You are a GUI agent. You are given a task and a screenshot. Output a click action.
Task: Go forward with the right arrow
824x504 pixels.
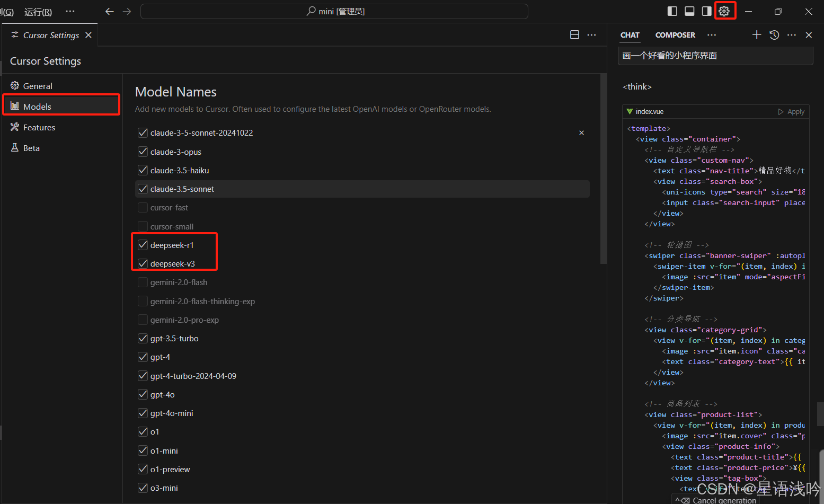(127, 11)
